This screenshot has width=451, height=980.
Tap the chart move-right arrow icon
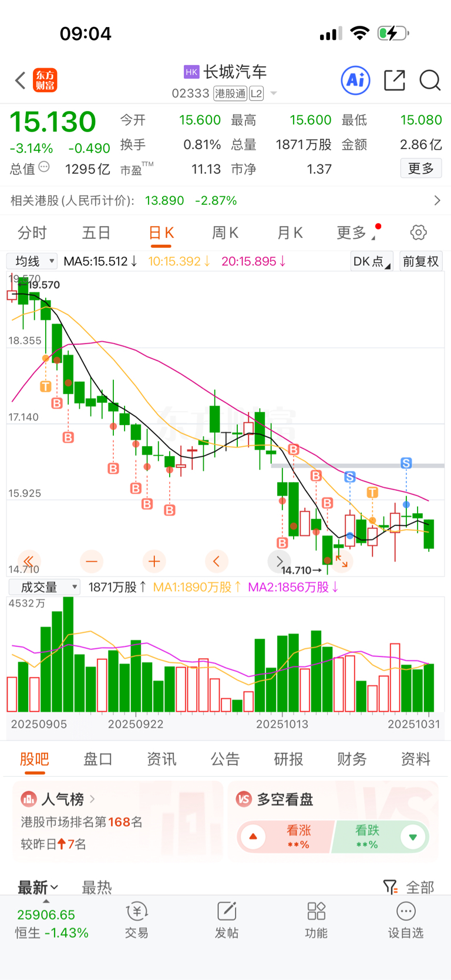point(280,561)
